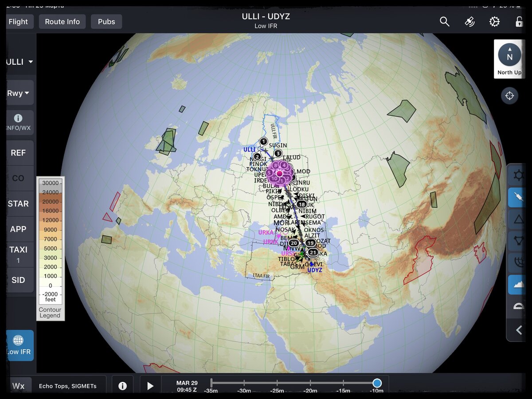This screenshot has height=399, width=532.
Task: Jump timeline to -20m mark
Action: [310, 391]
